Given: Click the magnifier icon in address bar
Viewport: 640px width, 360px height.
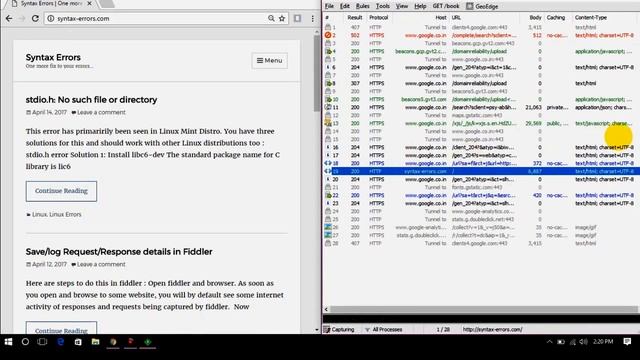Looking at the screenshot, I should pos(271,18).
